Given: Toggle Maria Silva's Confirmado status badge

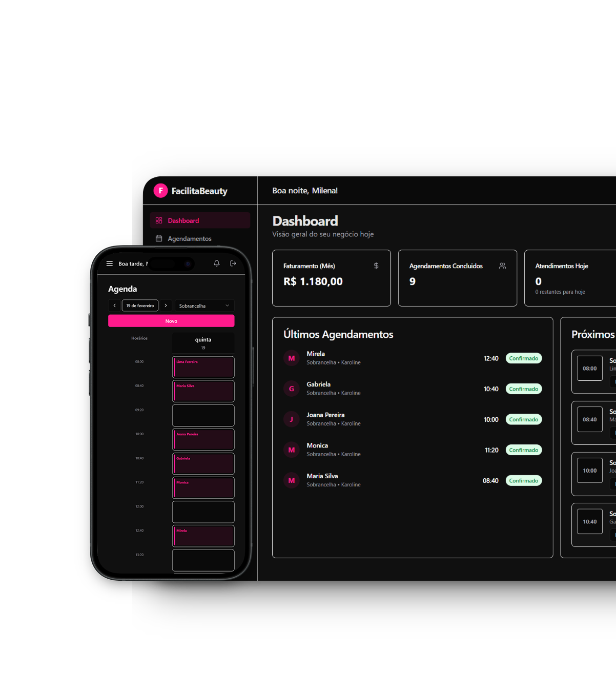Looking at the screenshot, I should click(523, 480).
